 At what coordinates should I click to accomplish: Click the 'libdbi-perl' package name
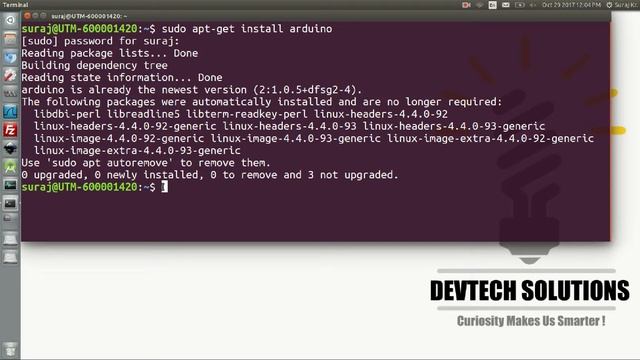(x=67, y=114)
